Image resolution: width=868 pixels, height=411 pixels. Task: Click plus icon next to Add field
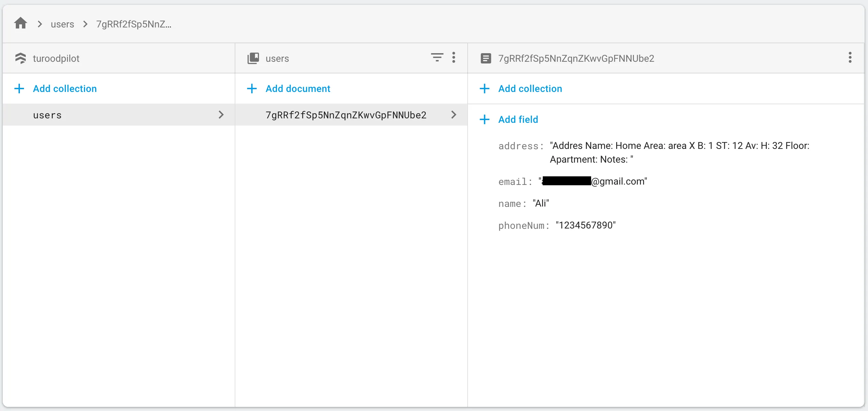point(484,119)
